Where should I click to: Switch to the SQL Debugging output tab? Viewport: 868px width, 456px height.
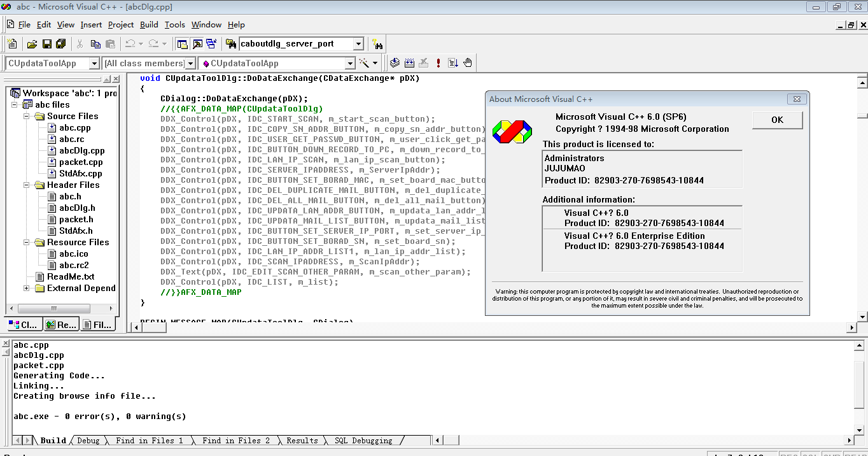pyautogui.click(x=363, y=440)
